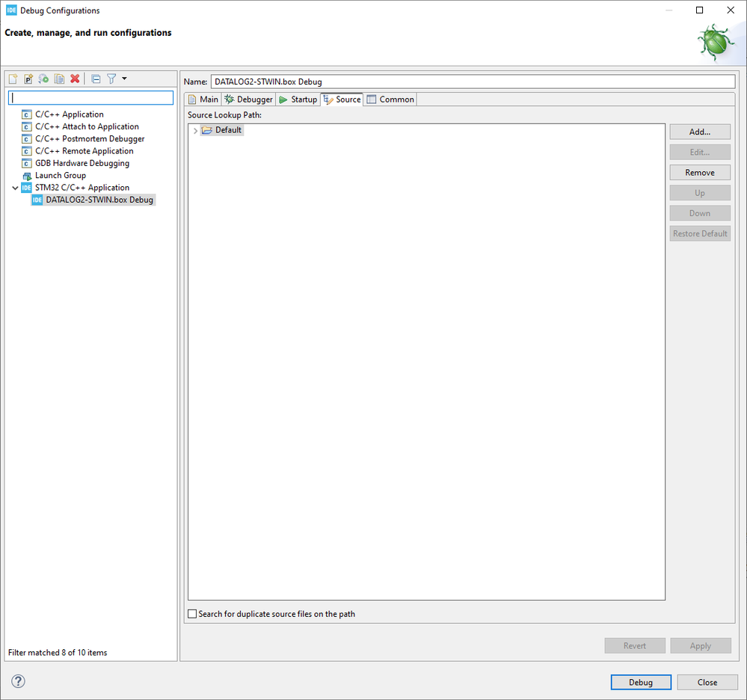Click the Add... button
Image resolution: width=747 pixels, height=700 pixels.
click(x=700, y=132)
